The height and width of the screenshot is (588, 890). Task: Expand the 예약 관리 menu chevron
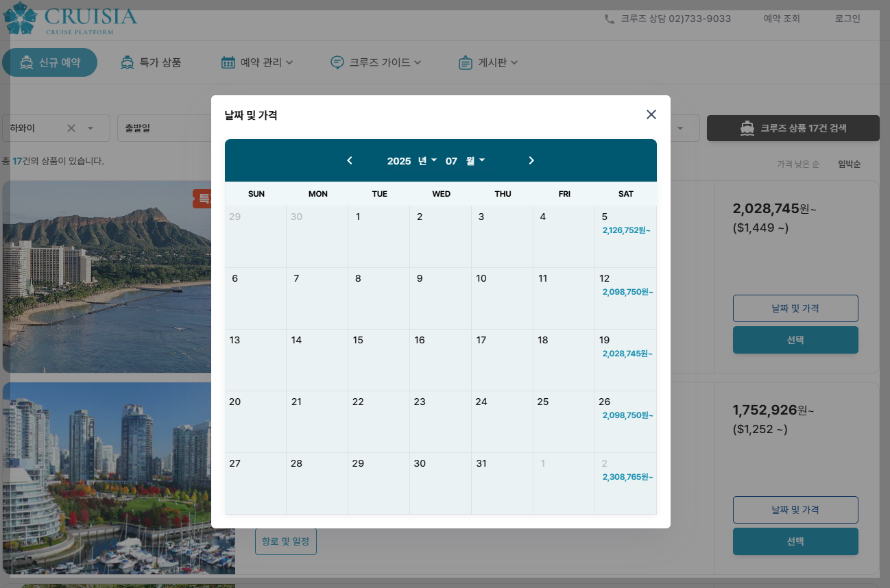289,62
